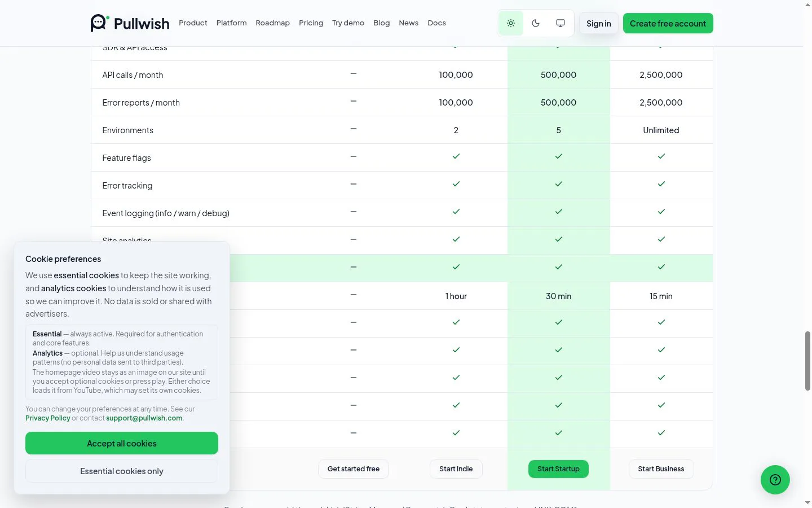Visit the Blog page
Screen dimensions: 812x508
point(382,23)
